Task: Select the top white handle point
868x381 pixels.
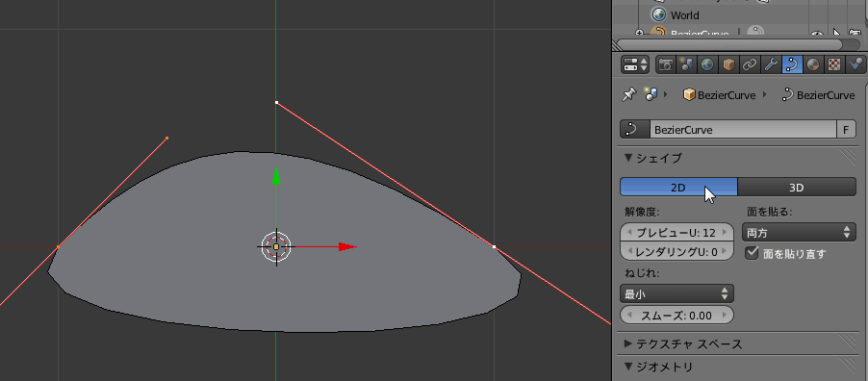Action: point(277,102)
